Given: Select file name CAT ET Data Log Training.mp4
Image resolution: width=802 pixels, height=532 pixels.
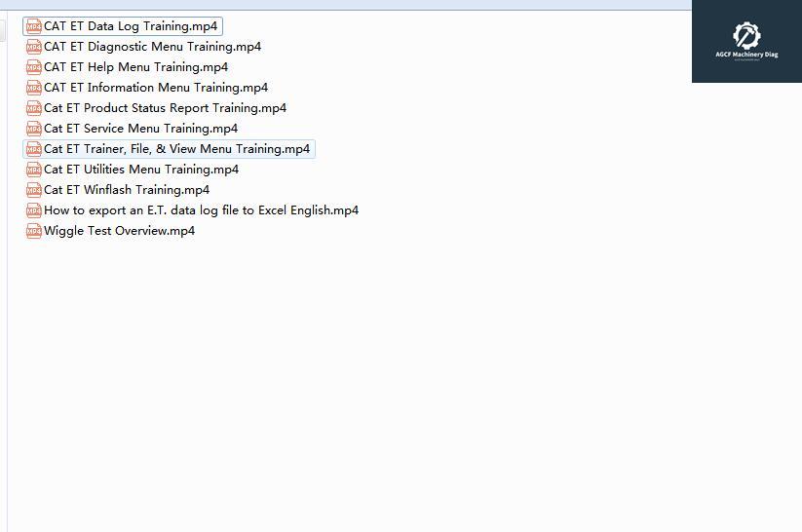Looking at the screenshot, I should [131, 26].
